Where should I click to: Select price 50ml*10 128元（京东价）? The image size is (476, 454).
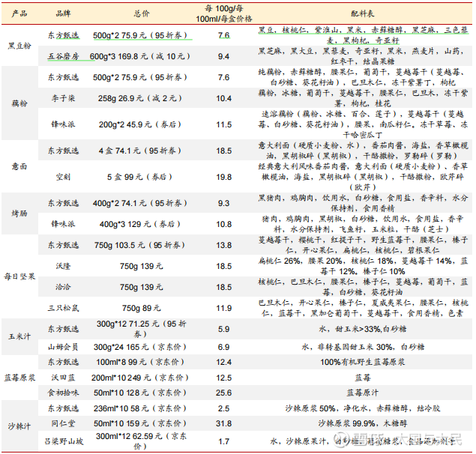pyautogui.click(x=140, y=393)
